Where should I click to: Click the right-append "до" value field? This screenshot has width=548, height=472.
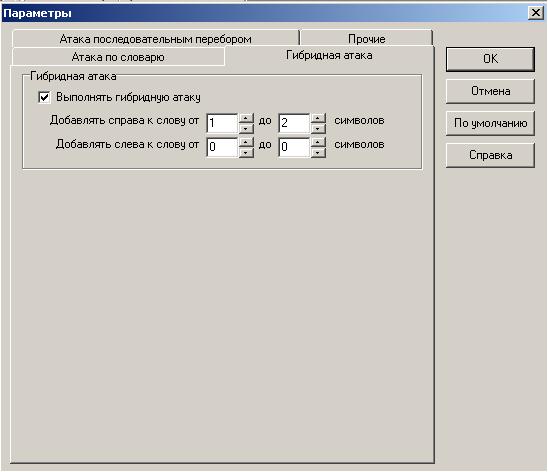(x=294, y=123)
